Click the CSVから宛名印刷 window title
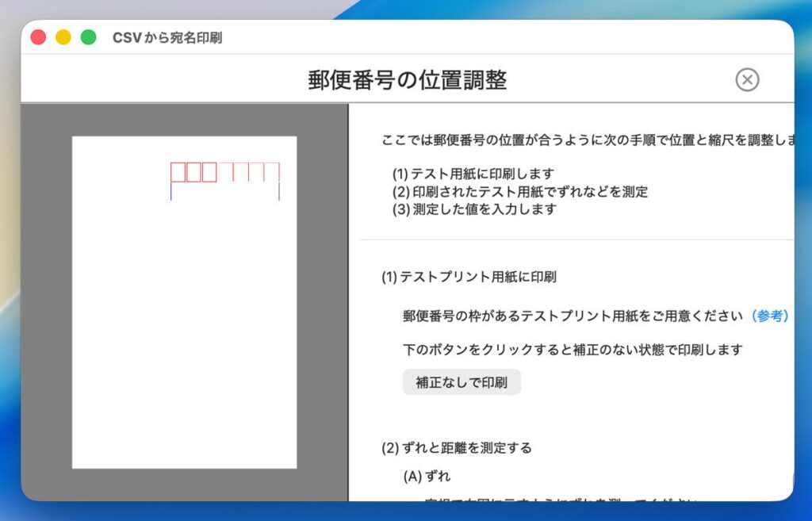Screen dimensions: 812x521 coord(167,37)
